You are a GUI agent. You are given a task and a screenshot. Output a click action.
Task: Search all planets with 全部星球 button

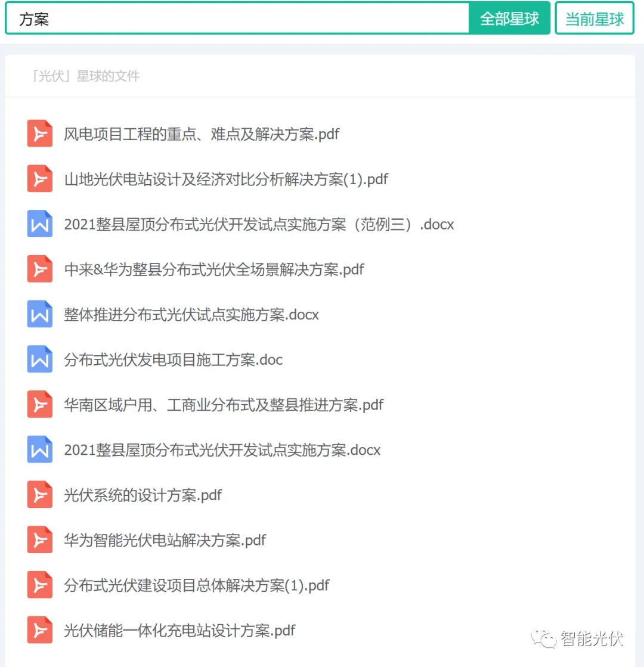pyautogui.click(x=509, y=18)
